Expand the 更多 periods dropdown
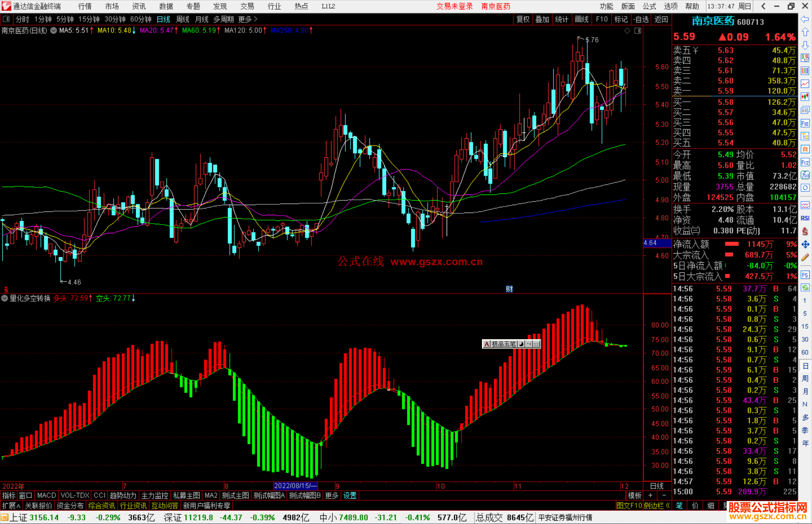This screenshot has height=524, width=812. (x=248, y=19)
